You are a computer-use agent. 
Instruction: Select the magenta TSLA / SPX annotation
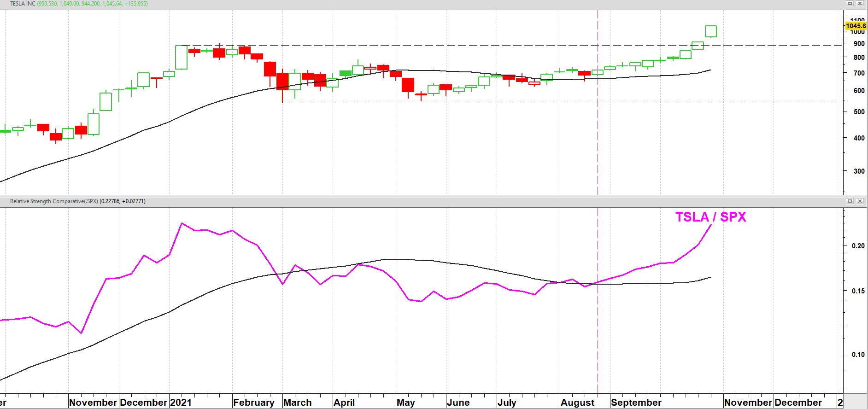click(710, 217)
